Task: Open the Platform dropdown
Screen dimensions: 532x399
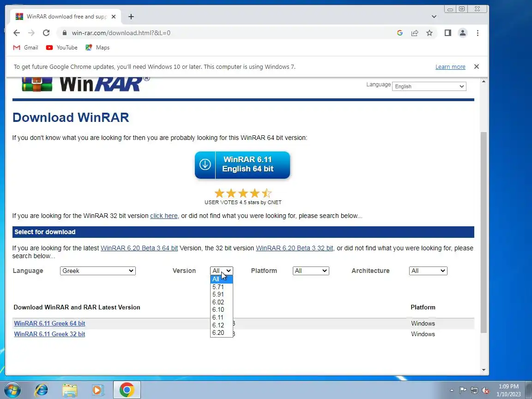Action: (x=311, y=271)
